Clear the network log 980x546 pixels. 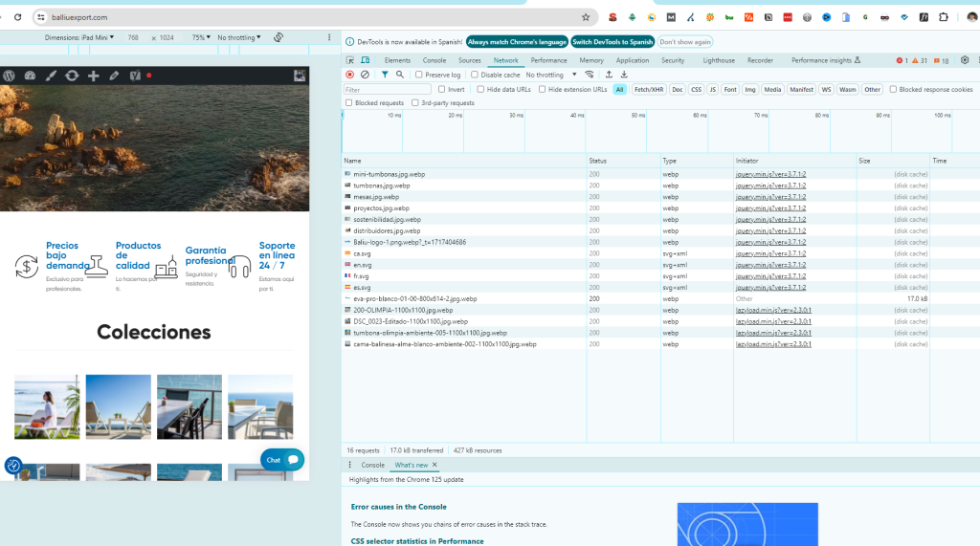pos(365,75)
